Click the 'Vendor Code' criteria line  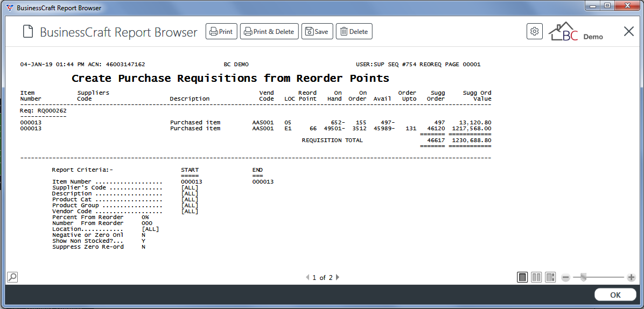pos(125,212)
